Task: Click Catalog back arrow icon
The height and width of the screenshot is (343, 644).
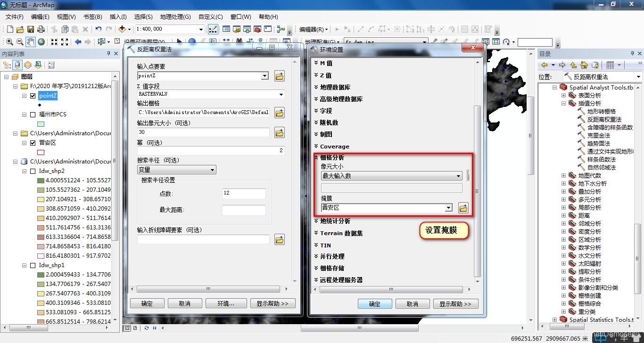Action: (545, 65)
